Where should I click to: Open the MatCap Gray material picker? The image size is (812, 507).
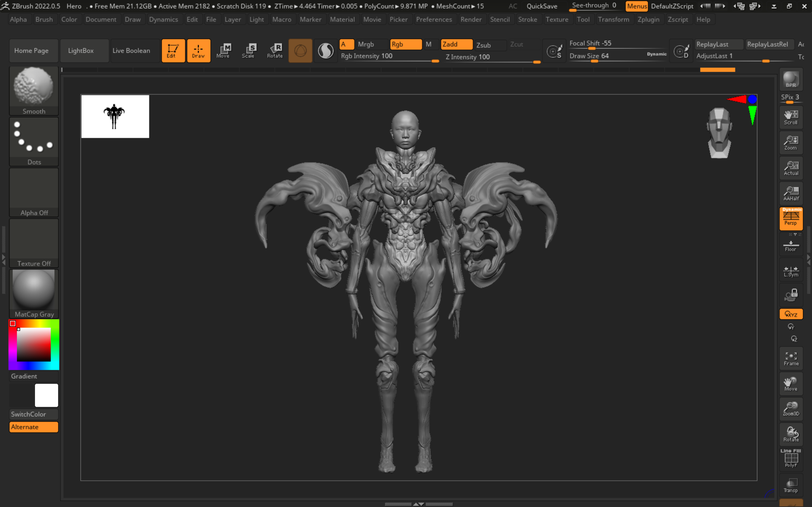[x=34, y=293]
